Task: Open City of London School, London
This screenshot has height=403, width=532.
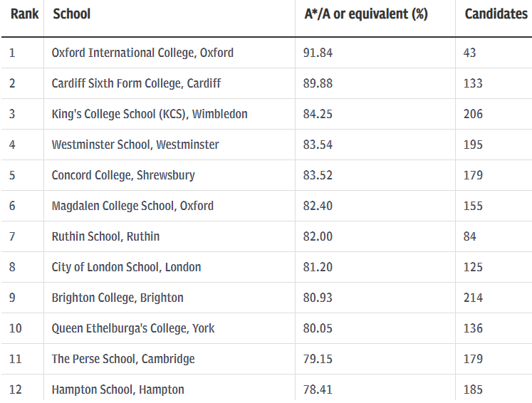Action: pyautogui.click(x=126, y=267)
